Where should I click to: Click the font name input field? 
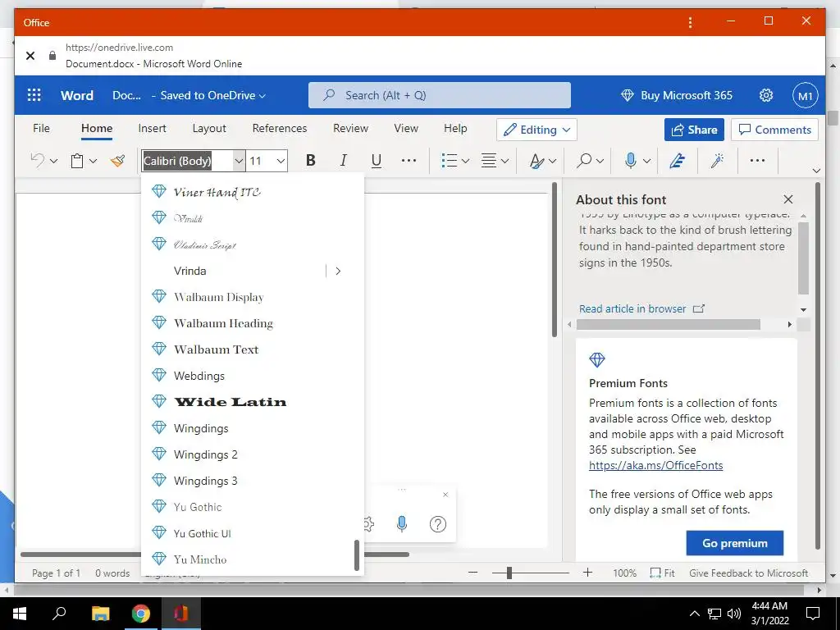(187, 161)
